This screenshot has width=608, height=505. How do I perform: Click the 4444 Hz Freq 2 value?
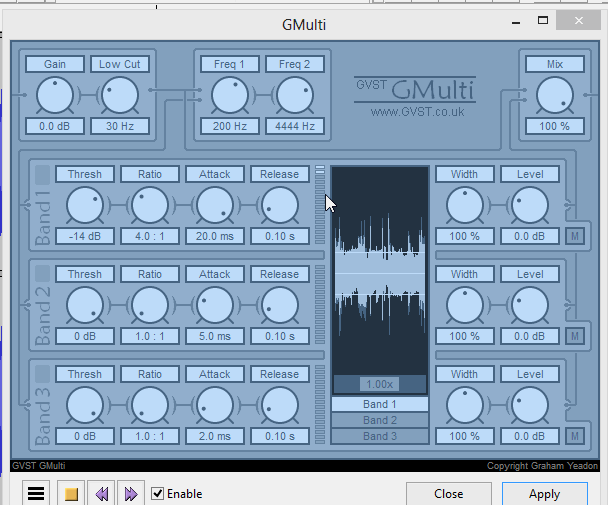coord(295,126)
